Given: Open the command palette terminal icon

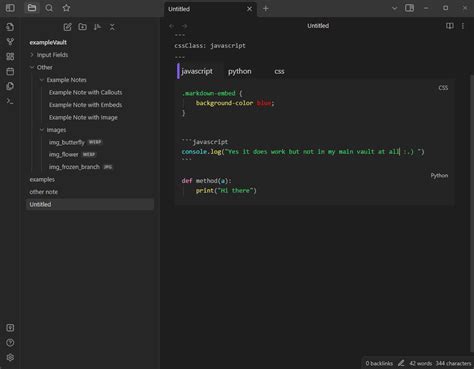Looking at the screenshot, I should [x=10, y=101].
